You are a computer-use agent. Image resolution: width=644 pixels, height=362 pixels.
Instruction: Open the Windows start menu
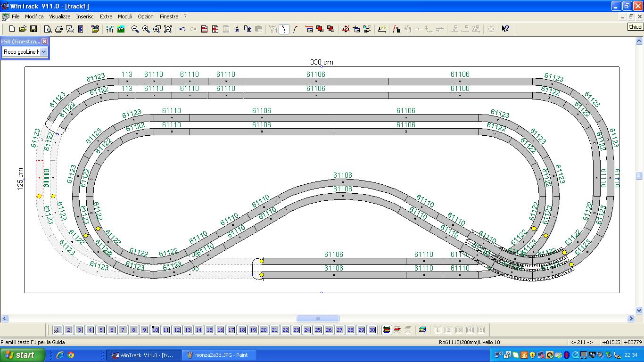(x=23, y=355)
